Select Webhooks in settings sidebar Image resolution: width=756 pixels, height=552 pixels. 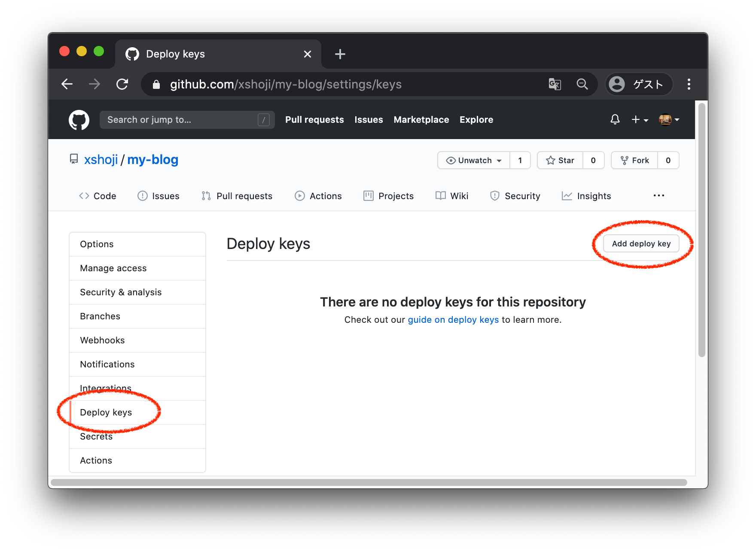pyautogui.click(x=102, y=340)
